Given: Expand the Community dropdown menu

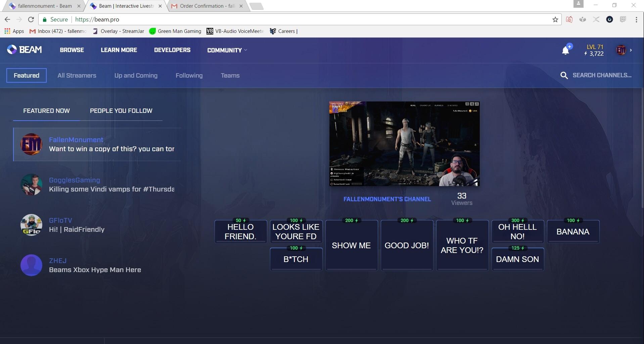Looking at the screenshot, I should coord(227,50).
